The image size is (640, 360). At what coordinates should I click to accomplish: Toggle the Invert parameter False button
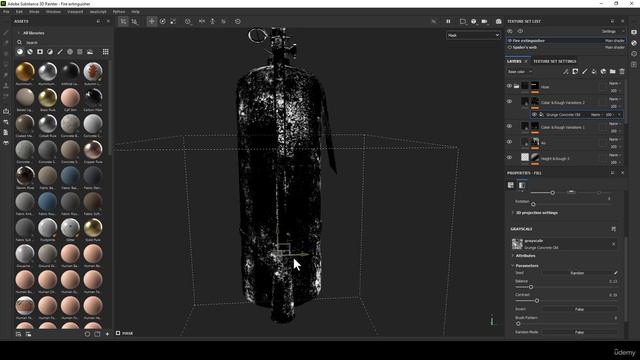pyautogui.click(x=579, y=309)
